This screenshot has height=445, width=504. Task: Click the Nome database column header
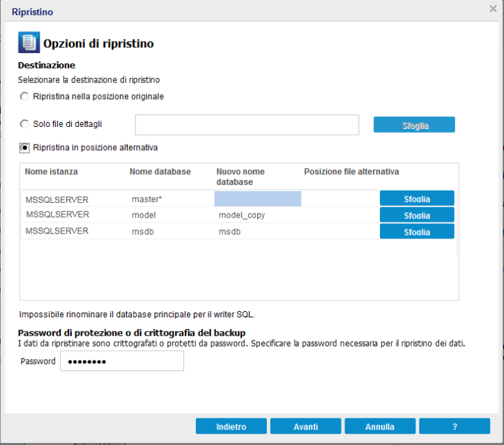pyautogui.click(x=160, y=172)
